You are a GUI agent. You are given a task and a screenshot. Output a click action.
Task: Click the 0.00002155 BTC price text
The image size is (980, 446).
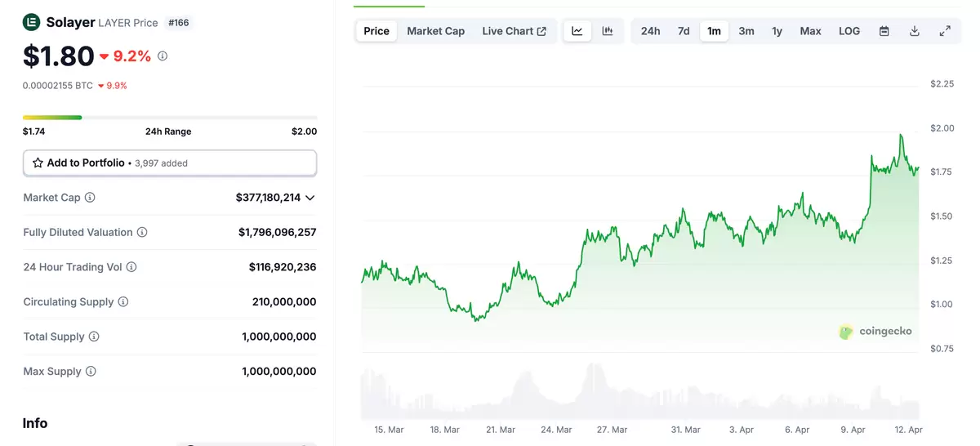pos(58,85)
